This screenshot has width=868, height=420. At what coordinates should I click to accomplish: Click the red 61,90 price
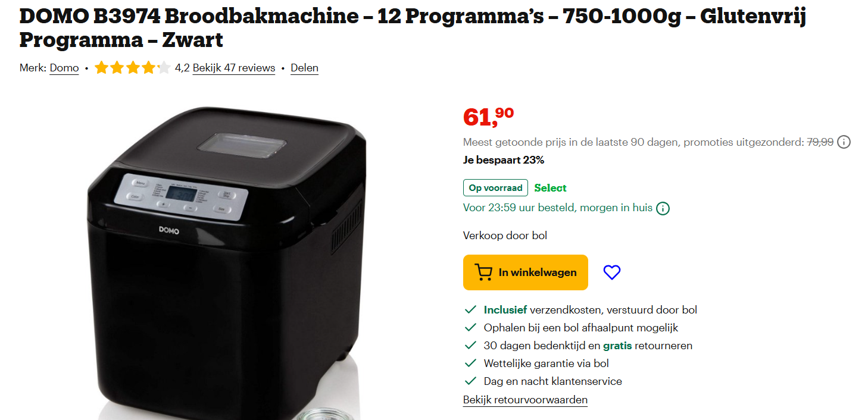pyautogui.click(x=488, y=117)
